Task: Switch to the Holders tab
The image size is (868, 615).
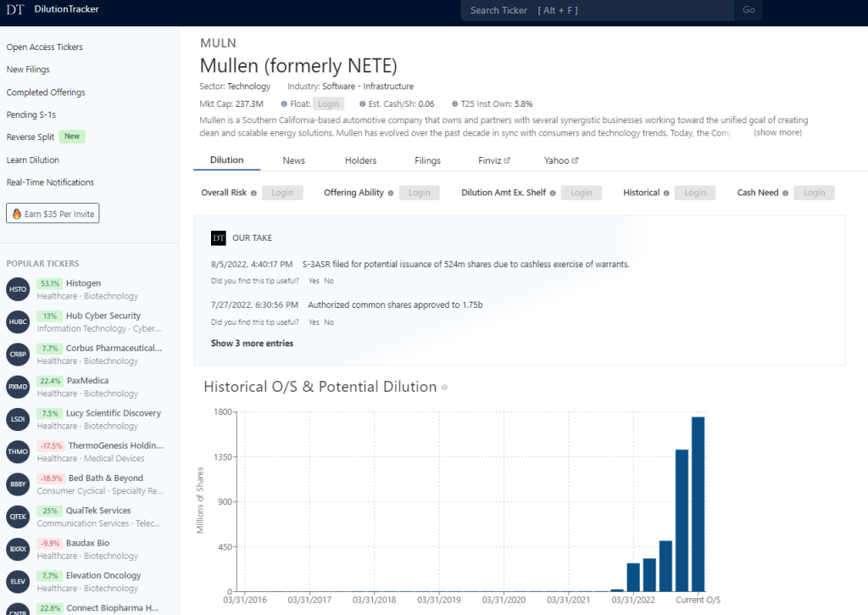Action: [360, 159]
